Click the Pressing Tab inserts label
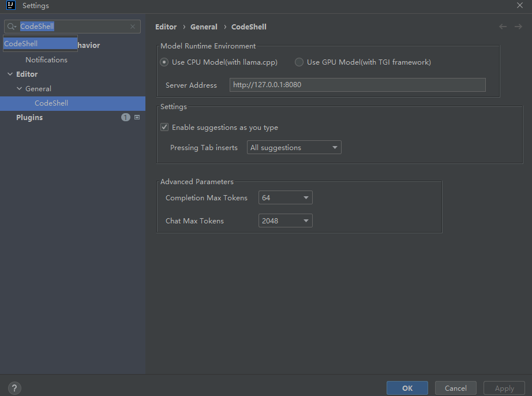Image resolution: width=532 pixels, height=396 pixels. [204, 148]
